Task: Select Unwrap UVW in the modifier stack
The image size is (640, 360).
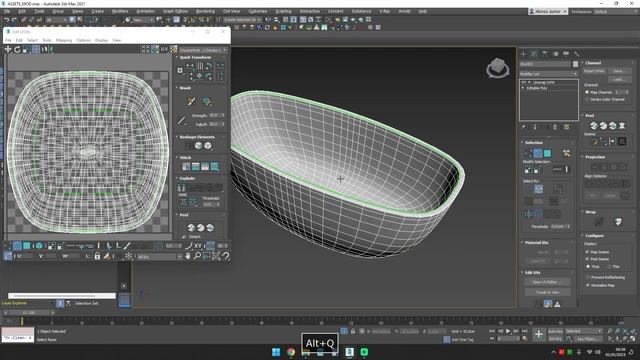Action: tap(544, 82)
